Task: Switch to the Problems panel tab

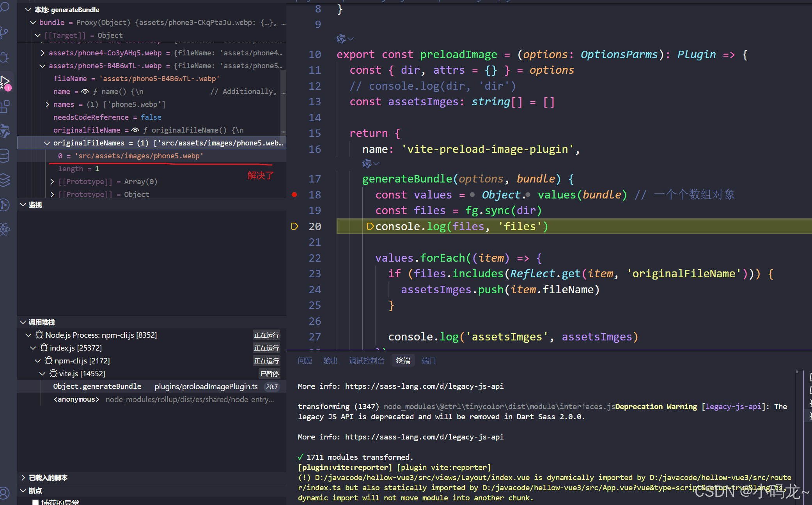Action: 305,361
